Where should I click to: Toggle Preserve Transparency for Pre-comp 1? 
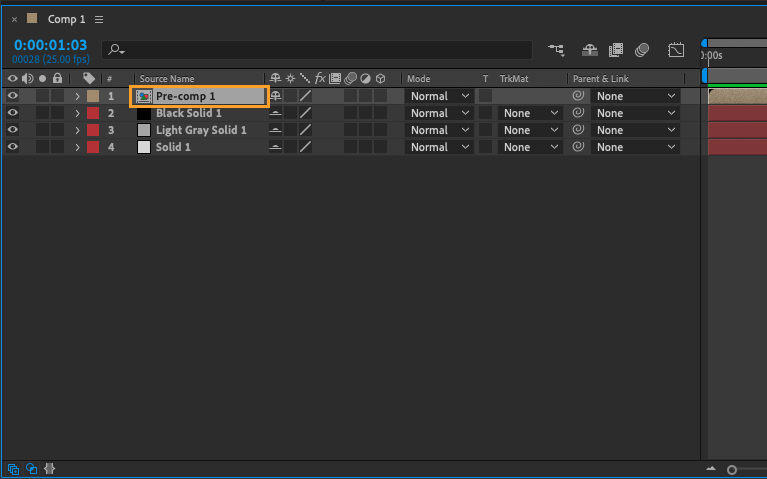click(x=485, y=96)
